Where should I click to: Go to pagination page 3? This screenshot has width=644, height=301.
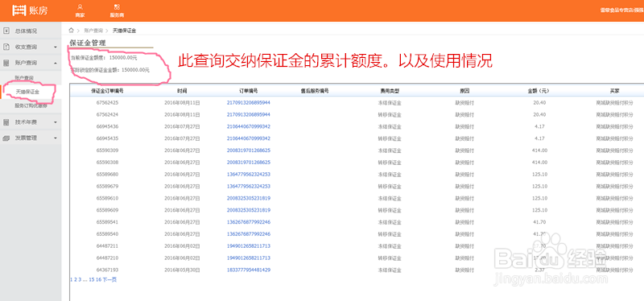click(80, 279)
